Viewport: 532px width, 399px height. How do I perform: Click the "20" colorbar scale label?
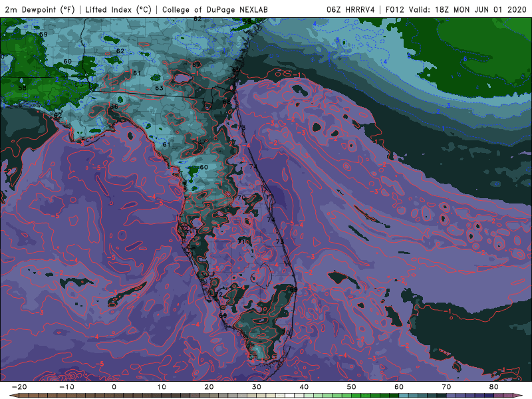[x=209, y=387]
